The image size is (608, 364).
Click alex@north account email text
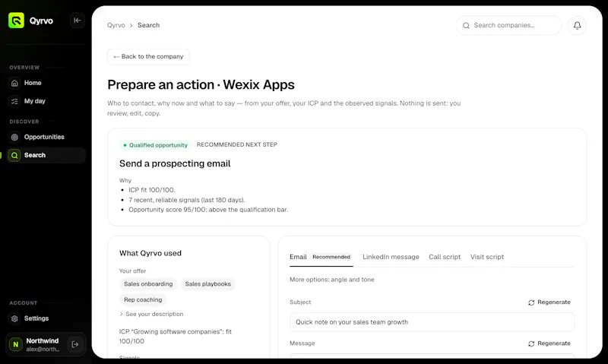pos(43,350)
